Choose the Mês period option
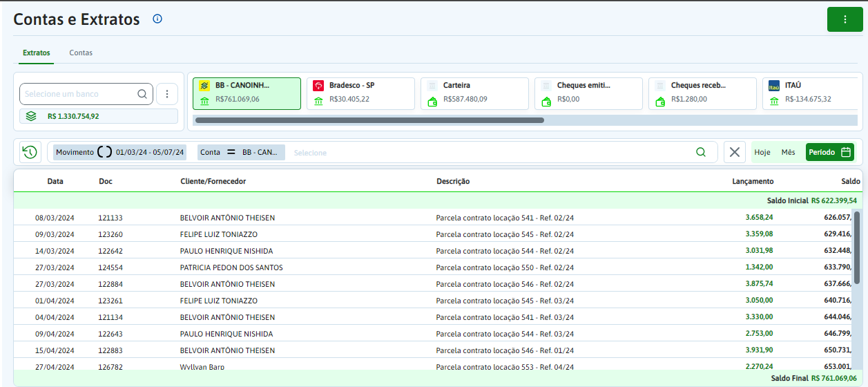The width and height of the screenshot is (868, 387). coord(788,152)
